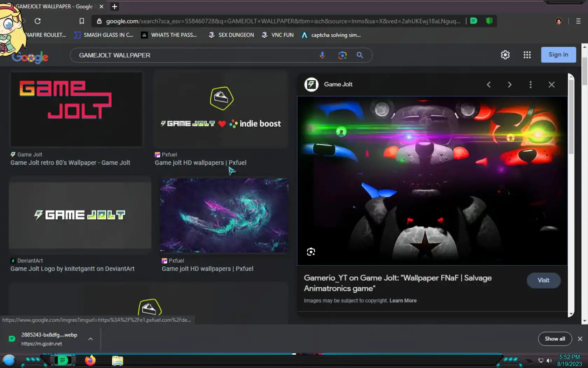Click the preview panel scroll down arrow
The image size is (588, 368).
tap(571, 314)
